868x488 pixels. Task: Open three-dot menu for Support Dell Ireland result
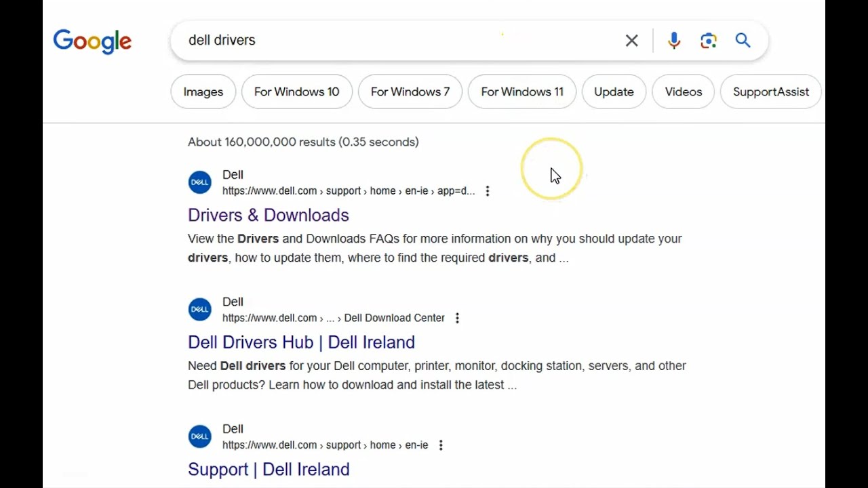pos(441,445)
